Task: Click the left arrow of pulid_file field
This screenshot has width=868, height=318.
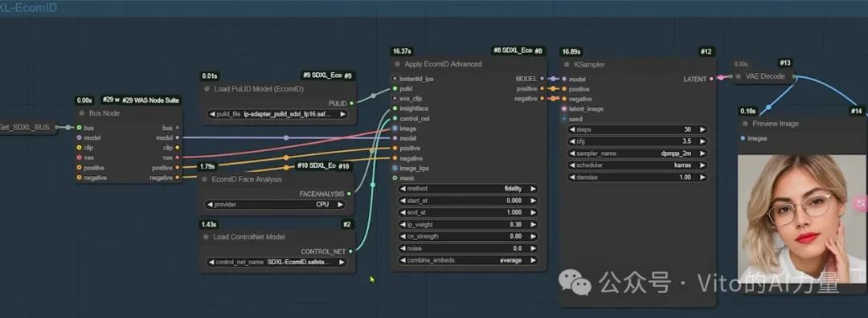Action: tap(212, 114)
